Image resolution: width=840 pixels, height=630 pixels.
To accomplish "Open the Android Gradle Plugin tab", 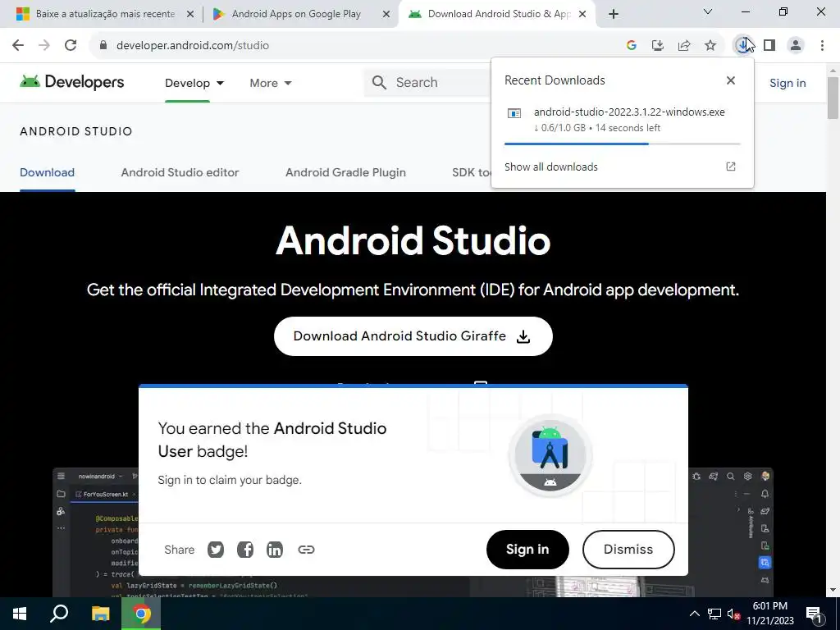I will 345,172.
